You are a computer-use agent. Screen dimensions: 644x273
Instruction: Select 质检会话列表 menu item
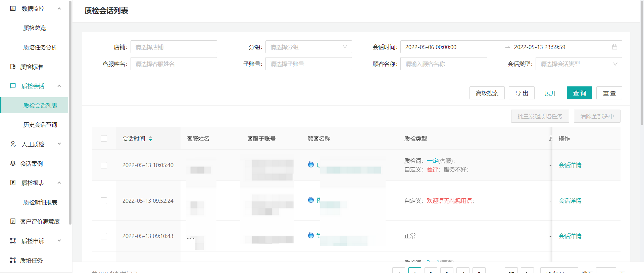tap(34, 106)
